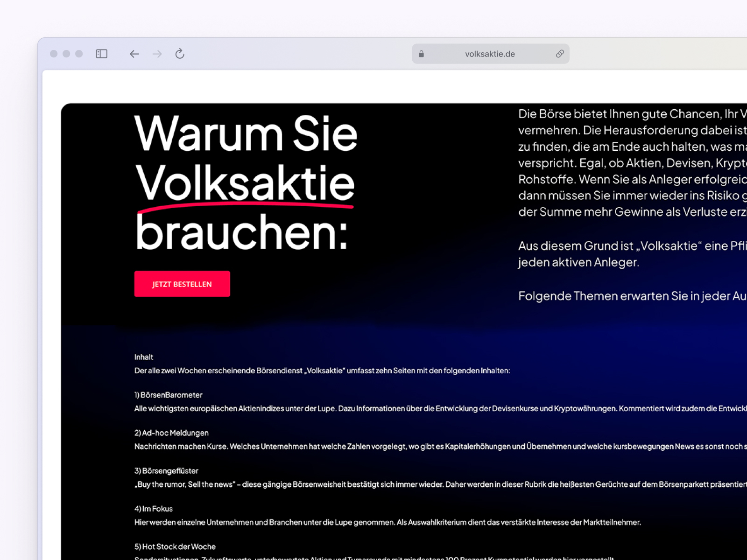Focus the volksaktie.de address field
This screenshot has width=747, height=560.
click(490, 54)
